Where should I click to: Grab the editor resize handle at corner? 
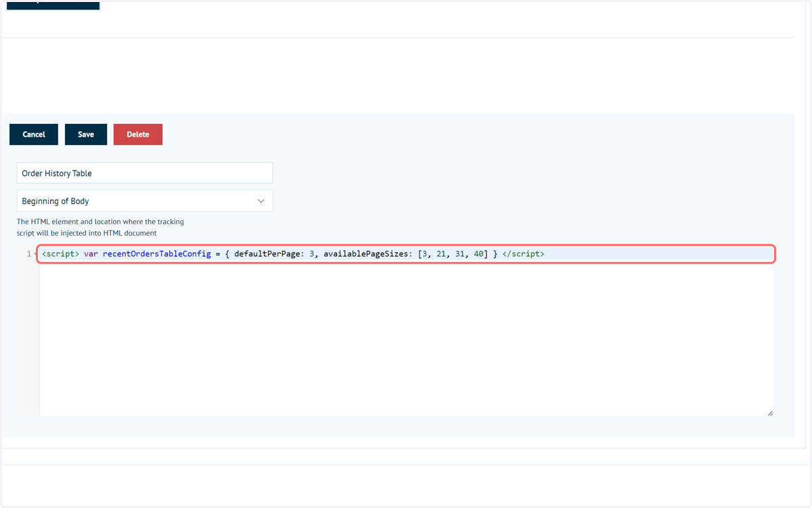click(769, 412)
